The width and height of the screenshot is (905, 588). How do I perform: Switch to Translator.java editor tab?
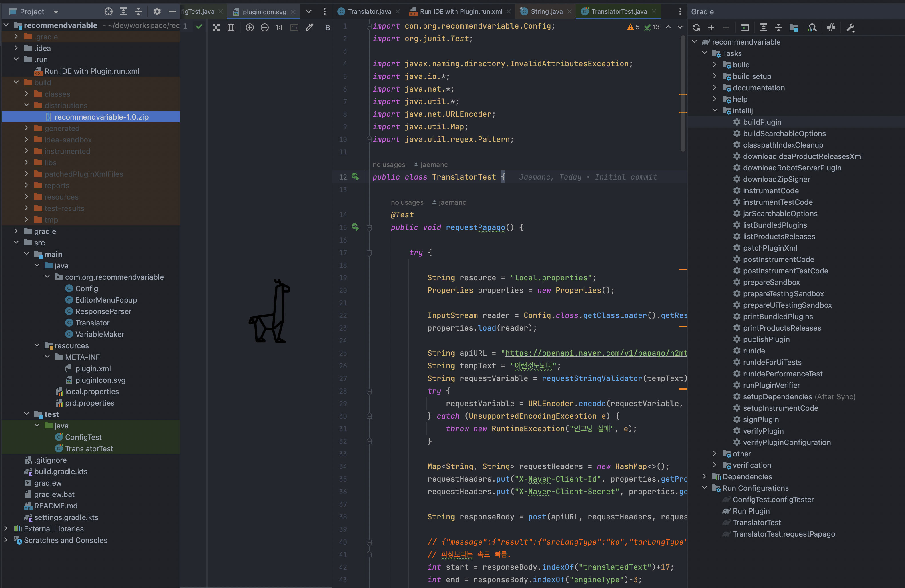[x=369, y=11]
